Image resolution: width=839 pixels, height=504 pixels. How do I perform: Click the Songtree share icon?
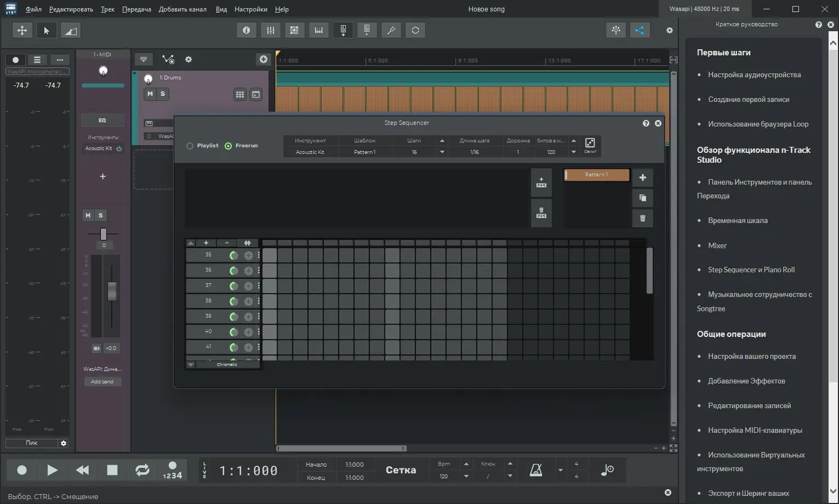639,30
